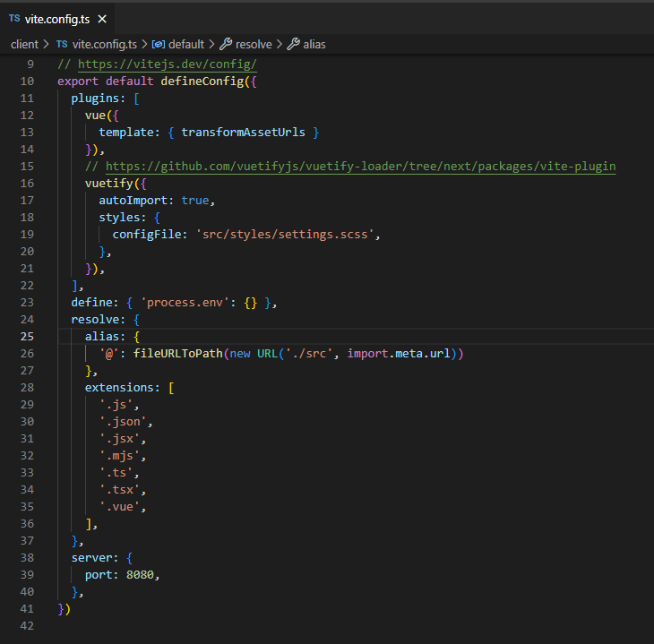Click the configFile property on line 19

click(147, 235)
